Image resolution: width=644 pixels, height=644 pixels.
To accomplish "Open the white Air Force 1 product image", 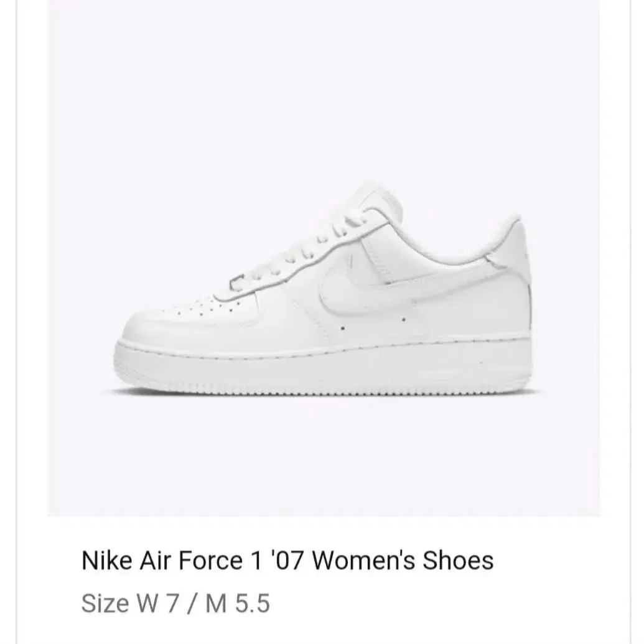I will pyautogui.click(x=324, y=258).
